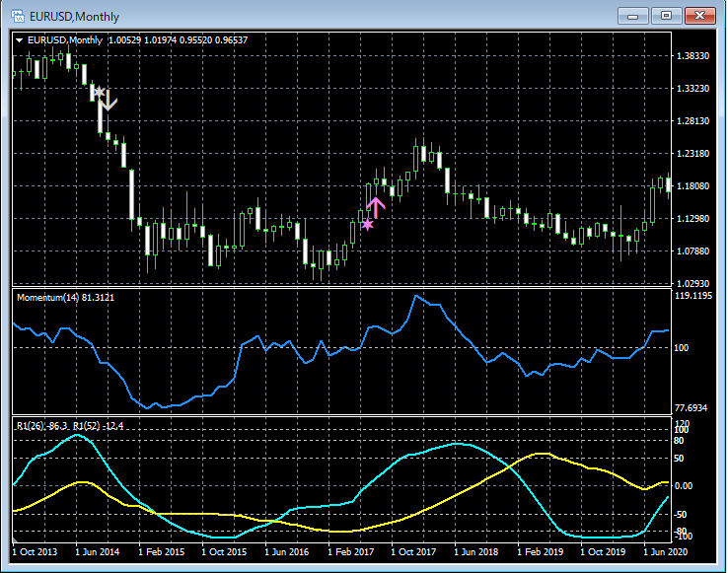Image resolution: width=728 pixels, height=573 pixels.
Task: Click the pink star marker below arrow
Action: click(x=368, y=225)
